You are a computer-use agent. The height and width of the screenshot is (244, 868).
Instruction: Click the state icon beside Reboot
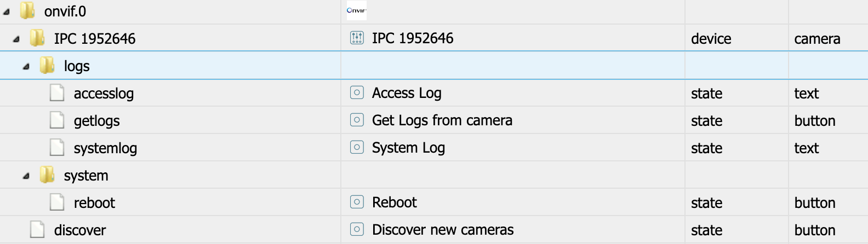pos(357,202)
